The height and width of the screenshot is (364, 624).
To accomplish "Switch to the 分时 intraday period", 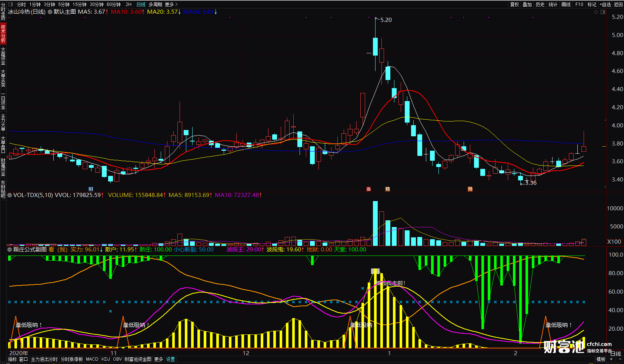I will point(21,4).
